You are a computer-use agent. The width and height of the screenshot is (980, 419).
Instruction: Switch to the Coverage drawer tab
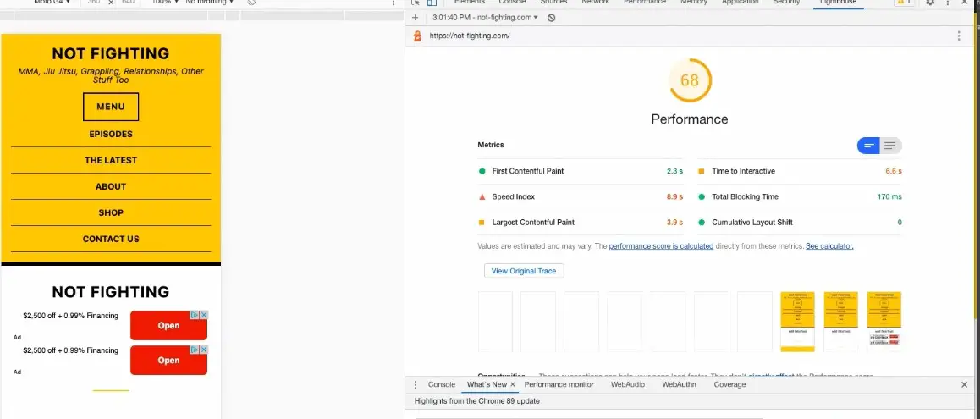point(729,384)
